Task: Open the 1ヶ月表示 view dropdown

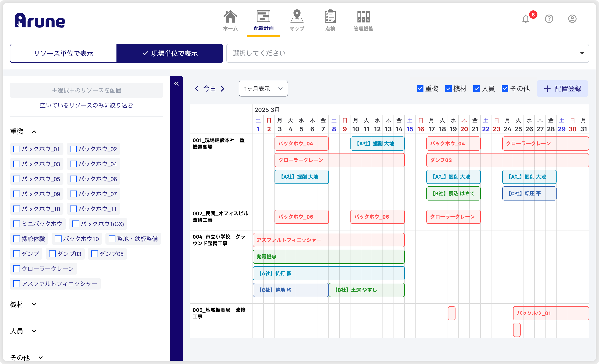Action: coord(263,89)
